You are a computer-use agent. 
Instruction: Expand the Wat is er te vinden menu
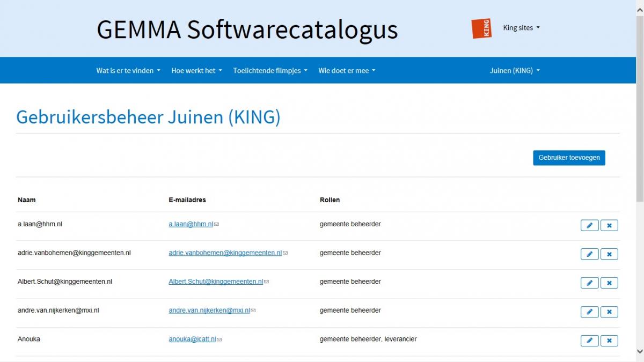point(128,70)
